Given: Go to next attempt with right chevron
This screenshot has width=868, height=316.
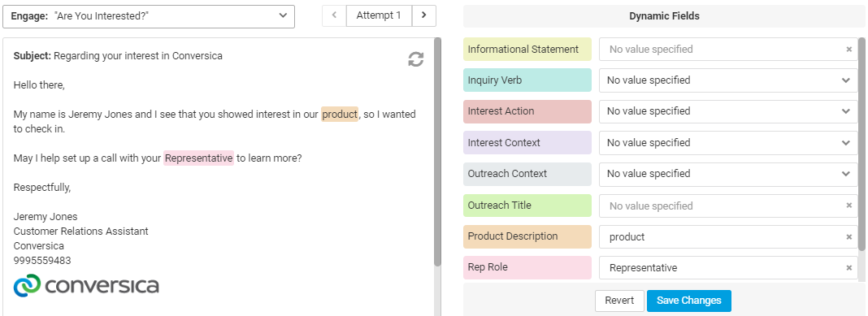Looking at the screenshot, I should pyautogui.click(x=424, y=15).
